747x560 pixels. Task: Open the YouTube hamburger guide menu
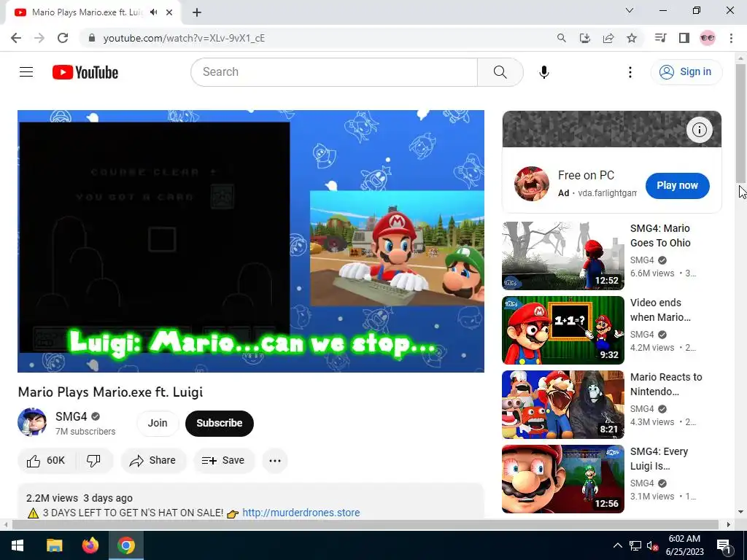(x=26, y=72)
